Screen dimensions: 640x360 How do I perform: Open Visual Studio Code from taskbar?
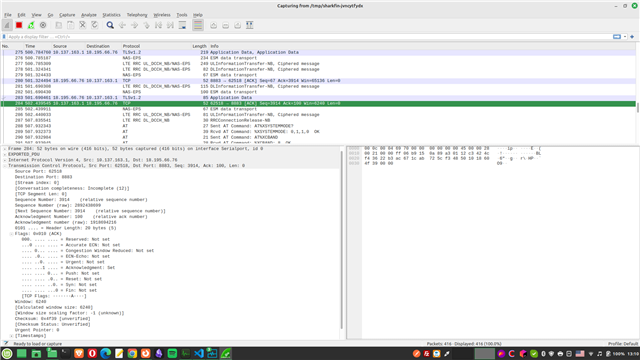(199, 353)
